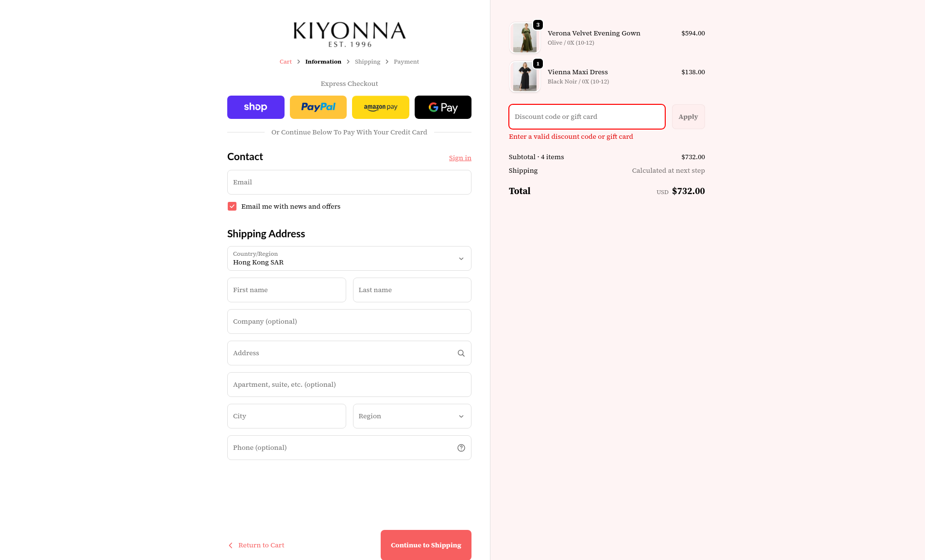Go to the Cart breadcrumb step
Screen dimensions: 925x560
(x=286, y=62)
